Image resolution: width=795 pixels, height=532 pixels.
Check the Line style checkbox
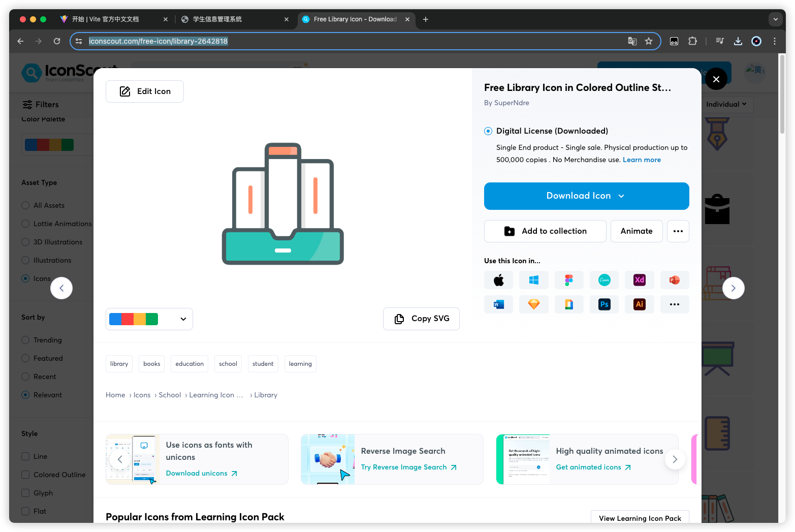25,456
